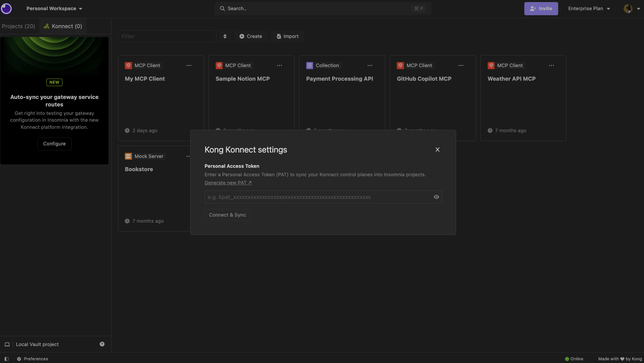
Task: Toggle the sidebar with the panel icon
Action: click(x=6, y=359)
